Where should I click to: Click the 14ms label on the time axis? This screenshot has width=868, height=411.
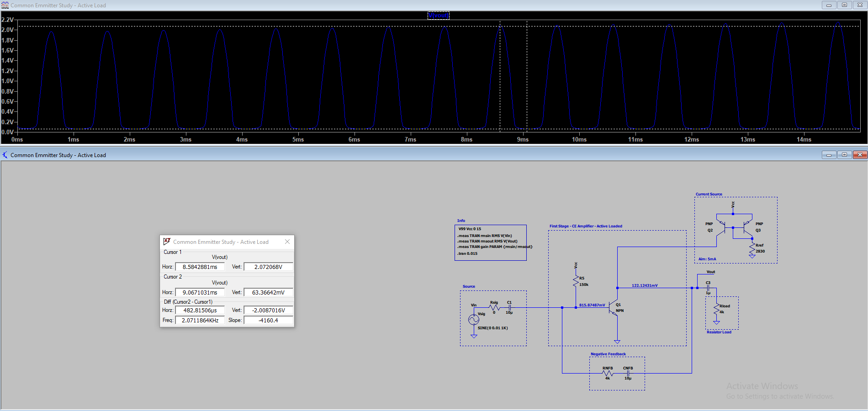[x=804, y=139]
